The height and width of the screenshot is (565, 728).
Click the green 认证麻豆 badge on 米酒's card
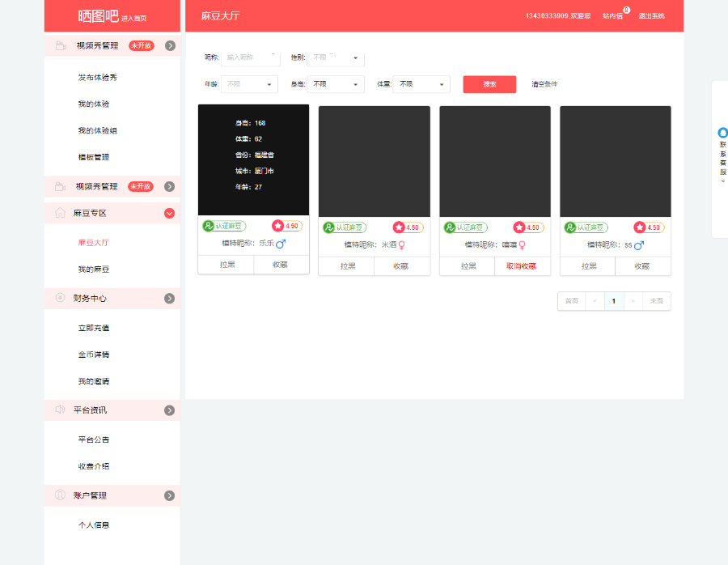pyautogui.click(x=345, y=227)
